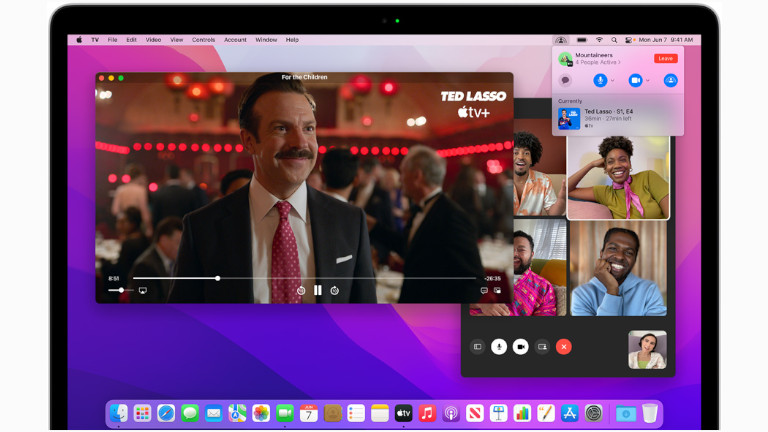Enable picture-in-picture in the video player

pyautogui.click(x=497, y=290)
